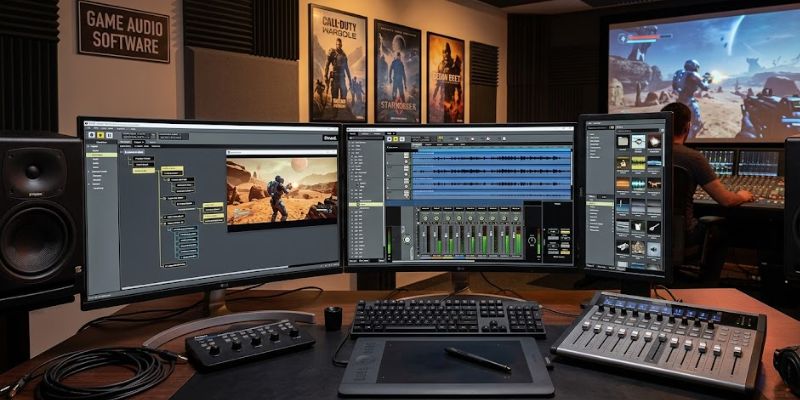Viewport: 800px width, 400px height.
Task: Select the highlighted green row in left monitor sidebar
Action: pyautogui.click(x=102, y=155)
